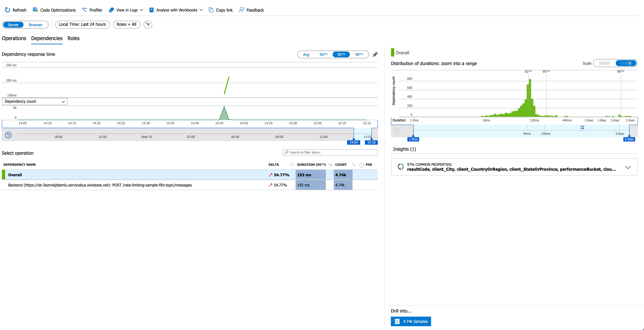Click the Copy link icon
This screenshot has width=644, height=330.
tap(211, 10)
